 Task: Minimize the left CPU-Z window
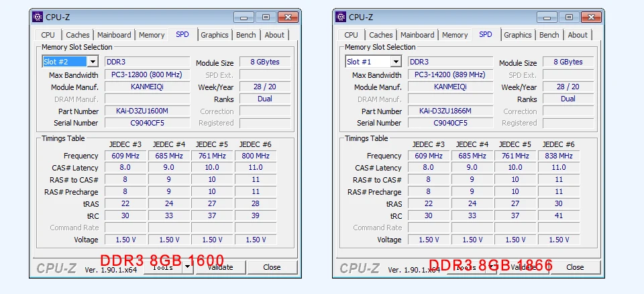[244, 17]
